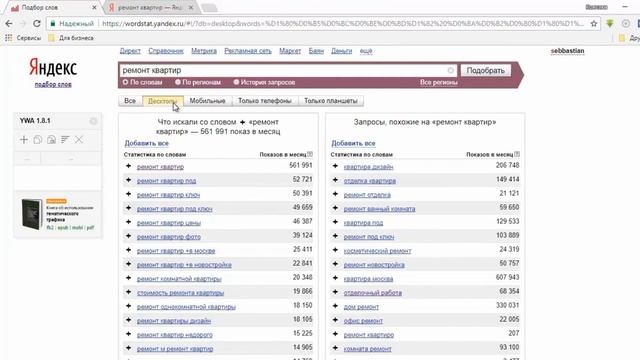
Task: Click help icon beside left 'Показов в месяц'
Action: [310, 154]
